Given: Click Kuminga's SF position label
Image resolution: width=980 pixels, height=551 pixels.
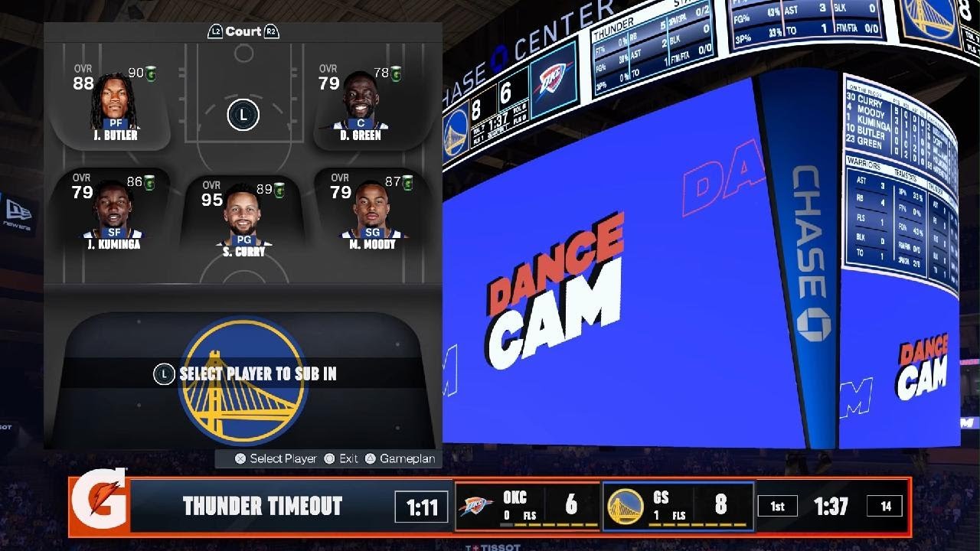Looking at the screenshot, I should [114, 232].
